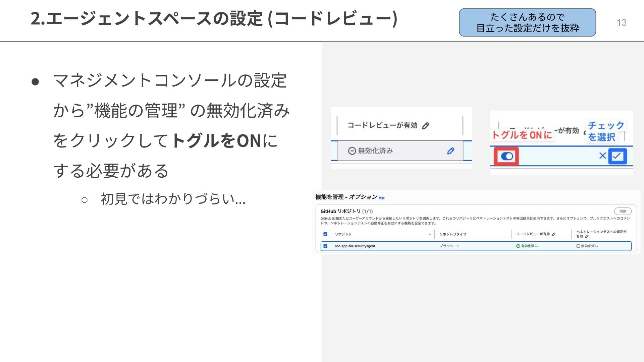The height and width of the screenshot is (362, 644).
Task: Uncheck the sdd-app-for-securityagent row checkbox
Action: click(x=325, y=246)
